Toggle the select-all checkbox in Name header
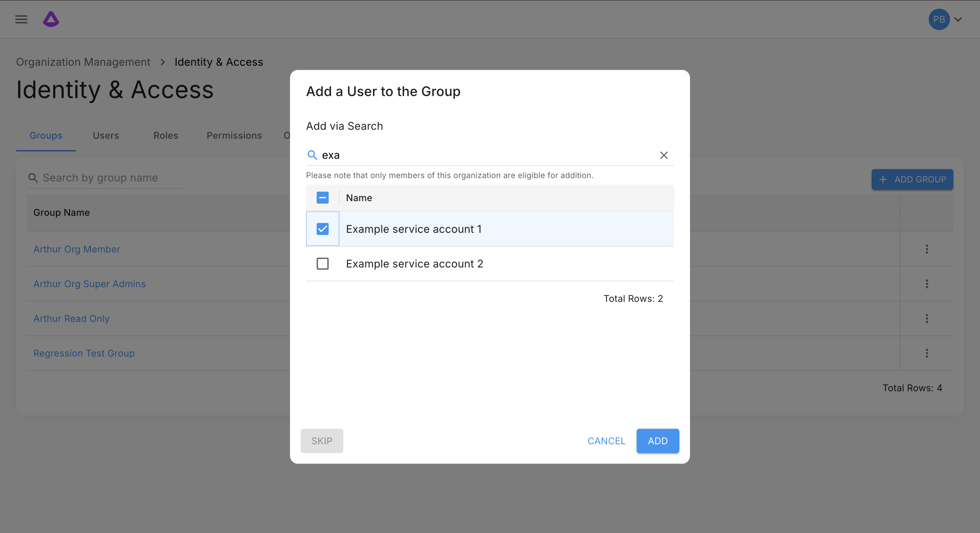Viewport: 980px width, 533px height. (322, 197)
